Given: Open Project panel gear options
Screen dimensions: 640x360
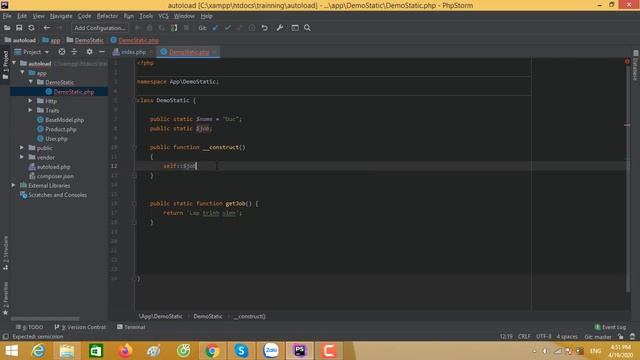Looking at the screenshot, I should click(x=89, y=52).
